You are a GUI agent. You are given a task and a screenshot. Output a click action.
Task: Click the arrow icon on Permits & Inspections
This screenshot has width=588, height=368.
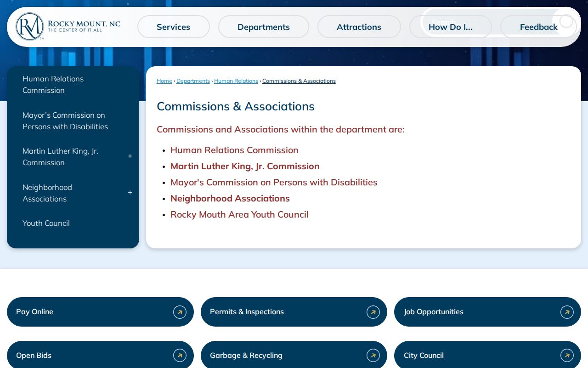coord(373,312)
